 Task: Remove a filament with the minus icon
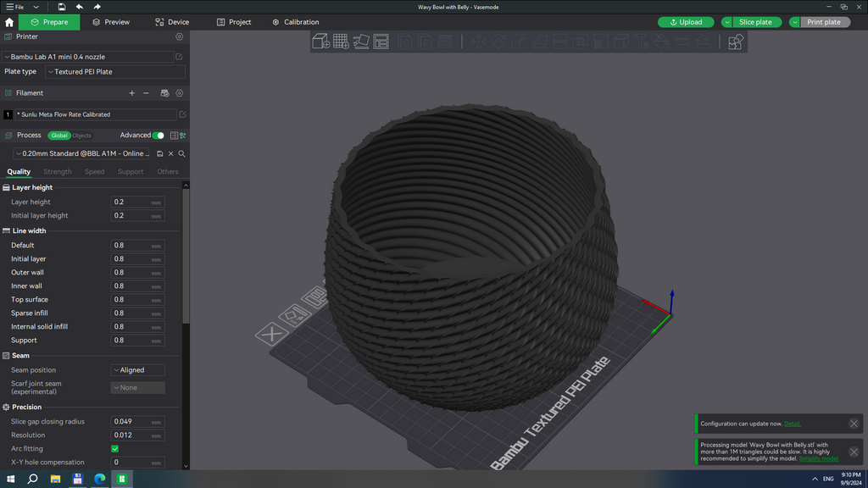coord(146,93)
